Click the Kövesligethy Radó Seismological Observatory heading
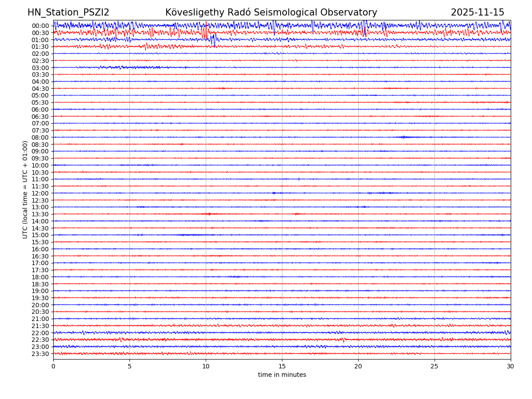This screenshot has height=399, width=532. point(271,13)
